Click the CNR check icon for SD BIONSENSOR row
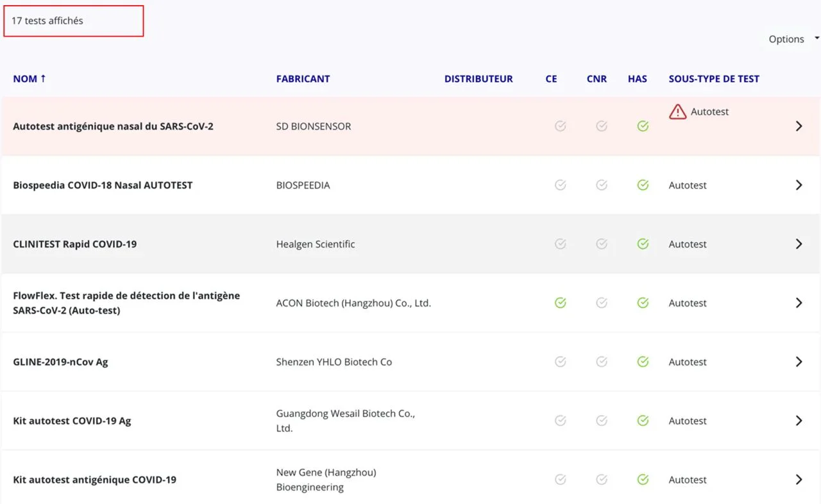This screenshot has height=504, width=821. tap(602, 126)
